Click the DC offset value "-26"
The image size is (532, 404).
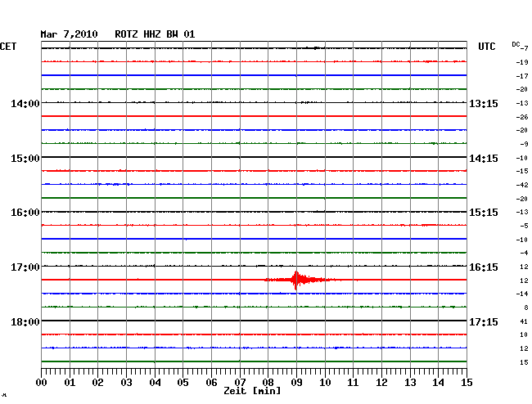pos(522,117)
